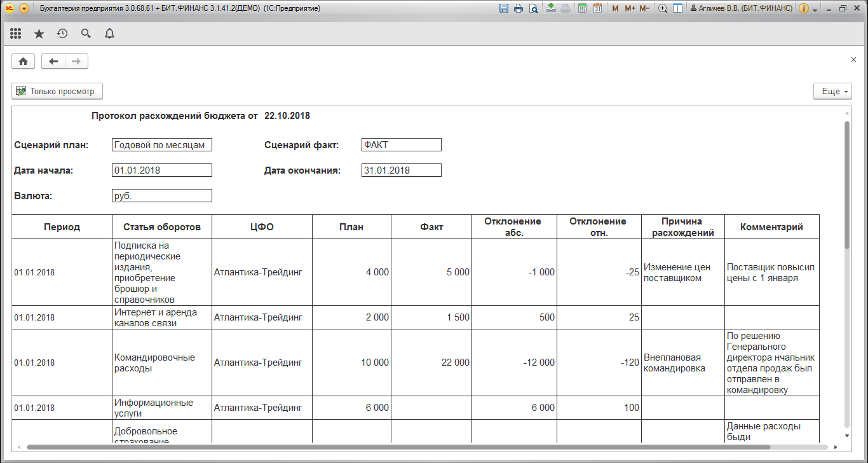
Task: Click the zoom scale magnifier icon
Action: (663, 9)
